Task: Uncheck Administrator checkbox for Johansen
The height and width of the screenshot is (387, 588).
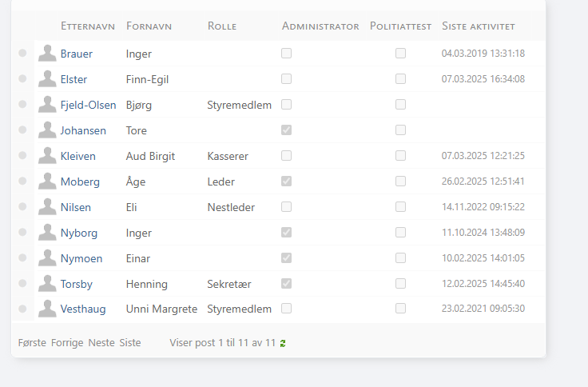Action: tap(286, 130)
